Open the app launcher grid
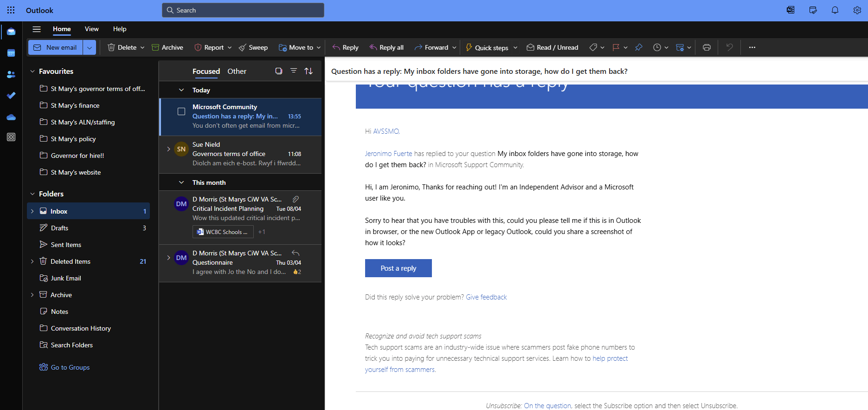 coord(11,10)
